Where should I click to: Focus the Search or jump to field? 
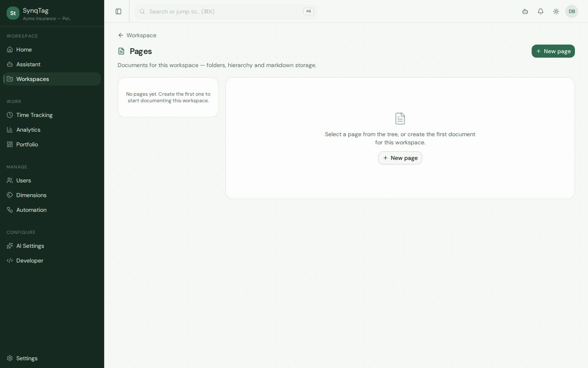pos(225,11)
